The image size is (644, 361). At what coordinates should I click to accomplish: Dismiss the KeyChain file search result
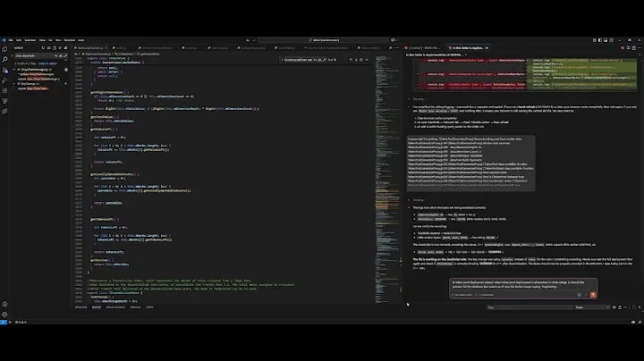[x=65, y=84]
